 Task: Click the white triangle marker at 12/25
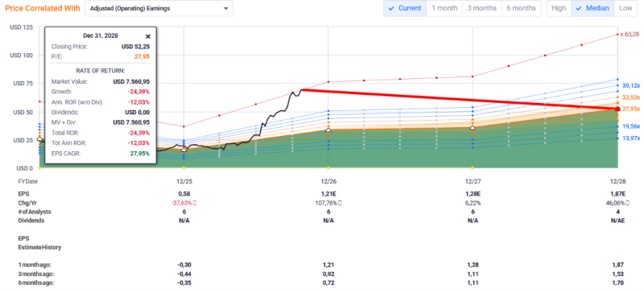(x=184, y=150)
